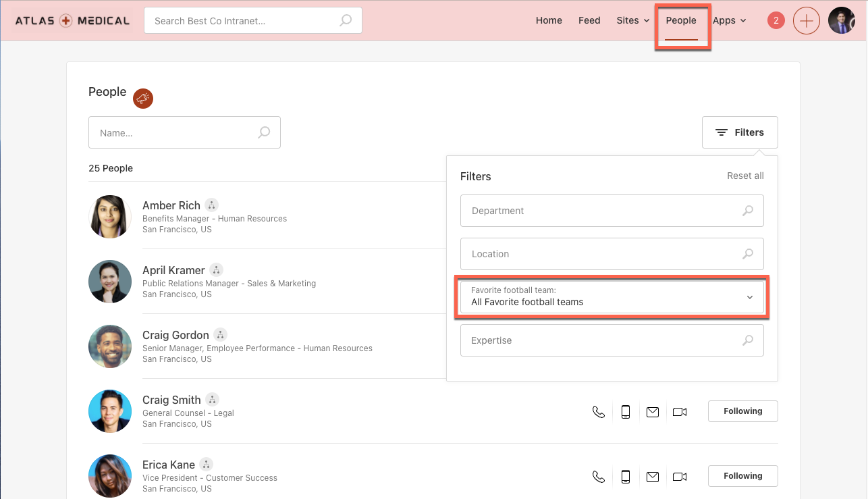Open org chart icon next to Amber Rich
The image size is (868, 499).
(x=211, y=205)
